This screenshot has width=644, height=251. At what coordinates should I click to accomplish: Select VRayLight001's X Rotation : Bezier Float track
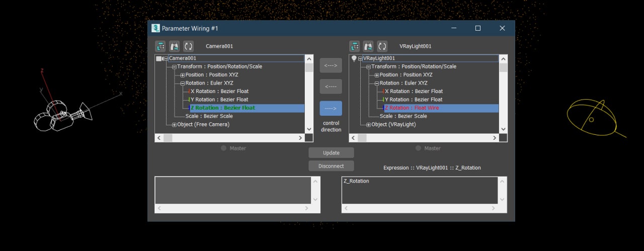414,91
